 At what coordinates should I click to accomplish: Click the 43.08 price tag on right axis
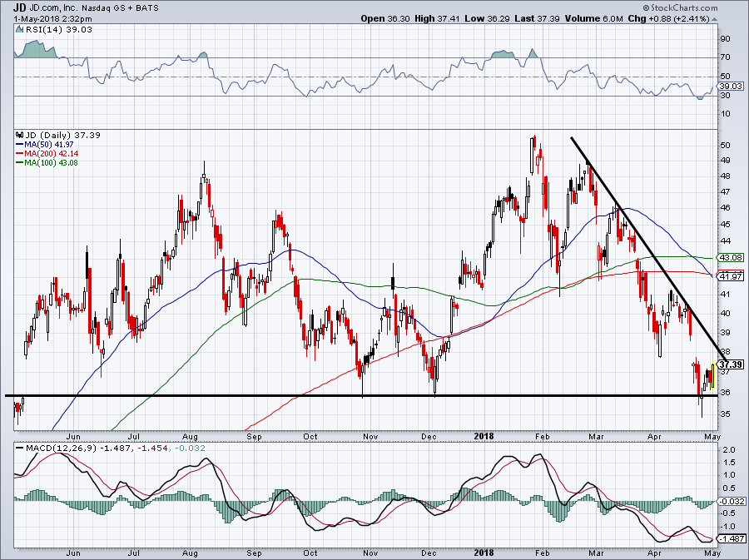(x=731, y=257)
